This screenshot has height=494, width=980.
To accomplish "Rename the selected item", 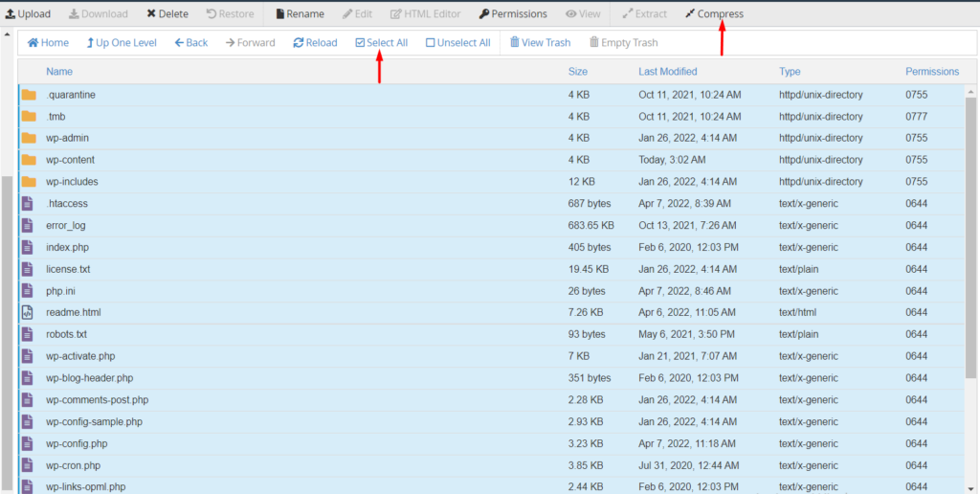I will tap(300, 13).
